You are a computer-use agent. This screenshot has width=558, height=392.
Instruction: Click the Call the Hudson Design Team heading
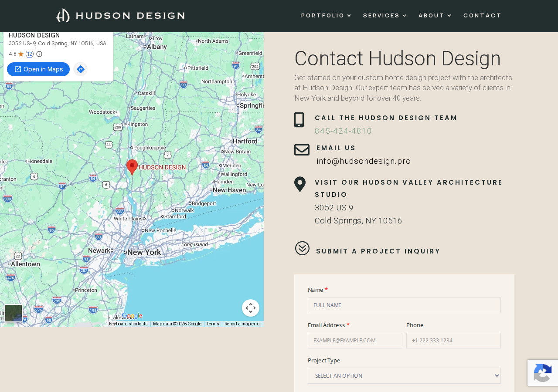[x=386, y=118]
